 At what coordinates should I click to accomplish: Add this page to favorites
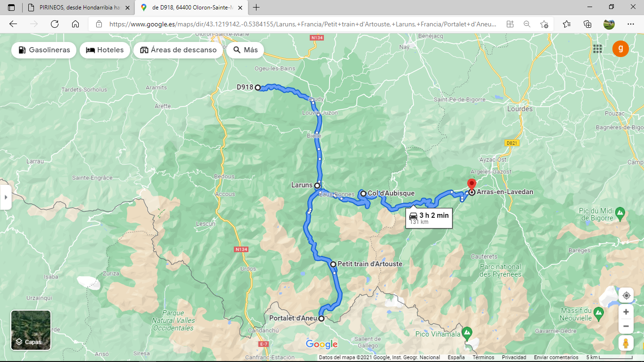(544, 24)
